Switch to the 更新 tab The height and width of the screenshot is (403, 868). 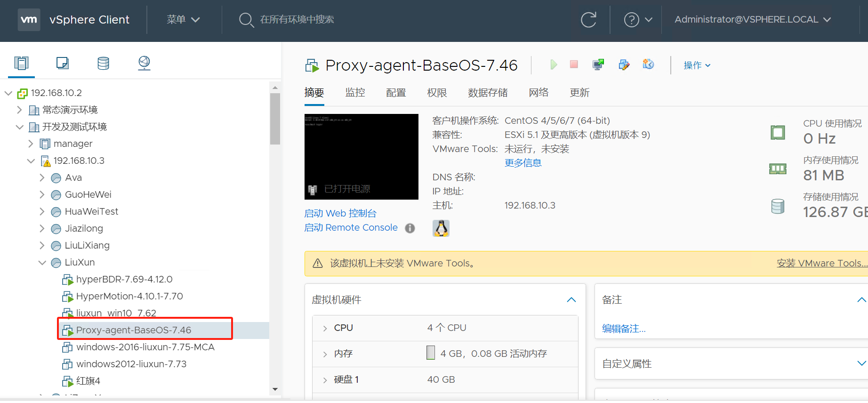click(579, 93)
